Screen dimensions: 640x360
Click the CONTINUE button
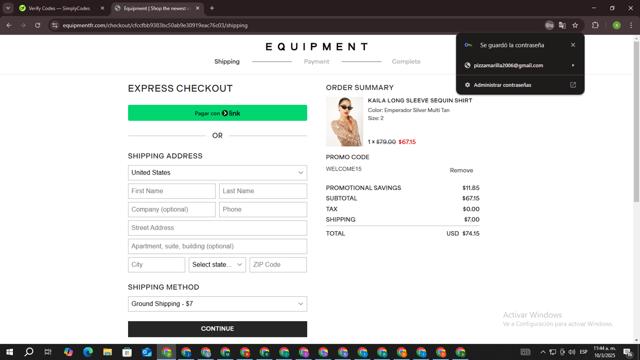click(218, 329)
